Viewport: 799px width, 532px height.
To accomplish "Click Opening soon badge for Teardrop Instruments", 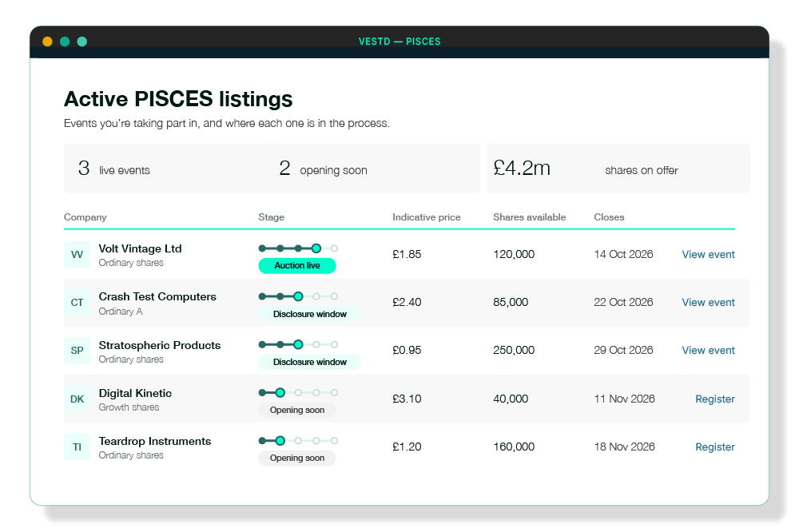I will coord(297,458).
